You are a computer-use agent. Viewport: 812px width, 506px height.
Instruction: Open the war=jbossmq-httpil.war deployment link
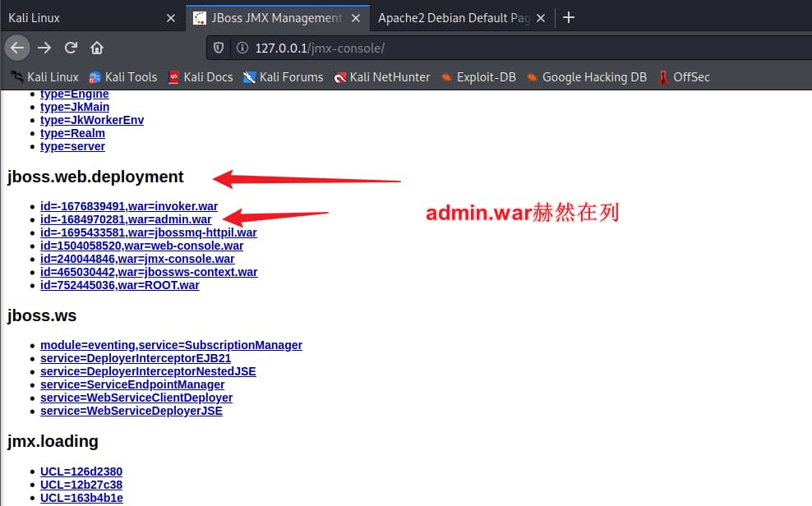tap(149, 232)
